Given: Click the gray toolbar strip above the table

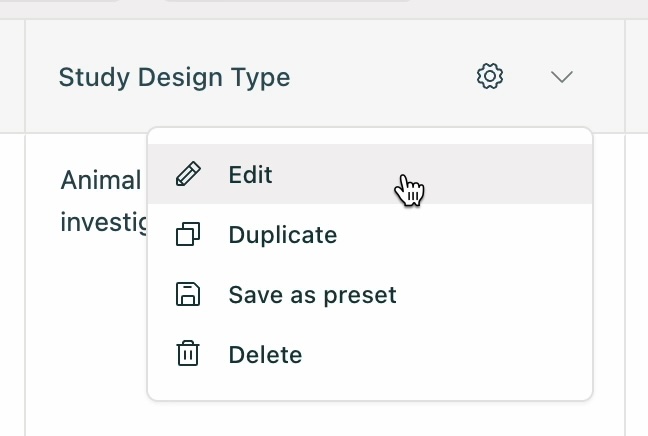Looking at the screenshot, I should pyautogui.click(x=324, y=9).
